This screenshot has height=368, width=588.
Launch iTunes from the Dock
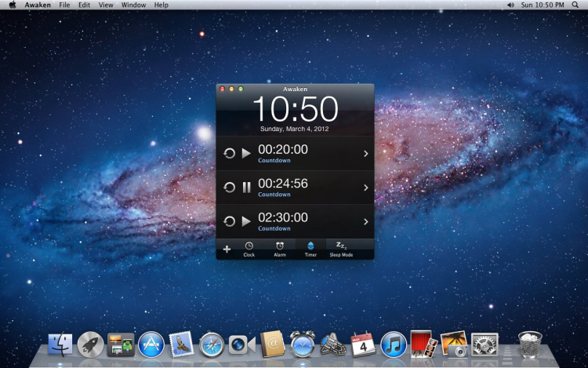click(x=394, y=344)
